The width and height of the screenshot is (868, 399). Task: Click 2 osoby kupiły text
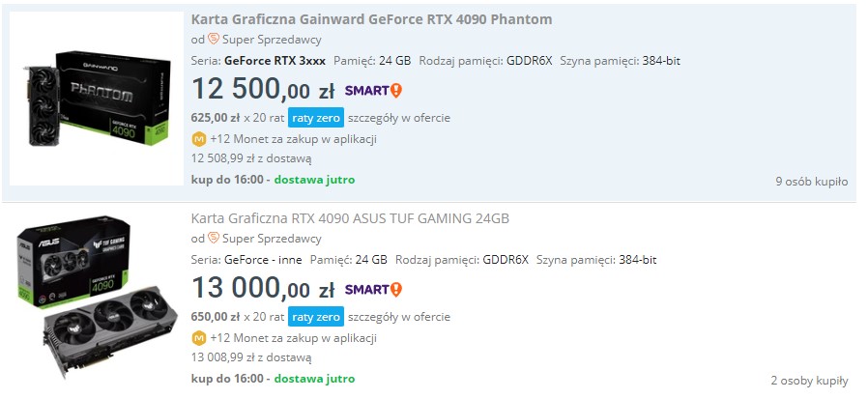click(x=809, y=380)
